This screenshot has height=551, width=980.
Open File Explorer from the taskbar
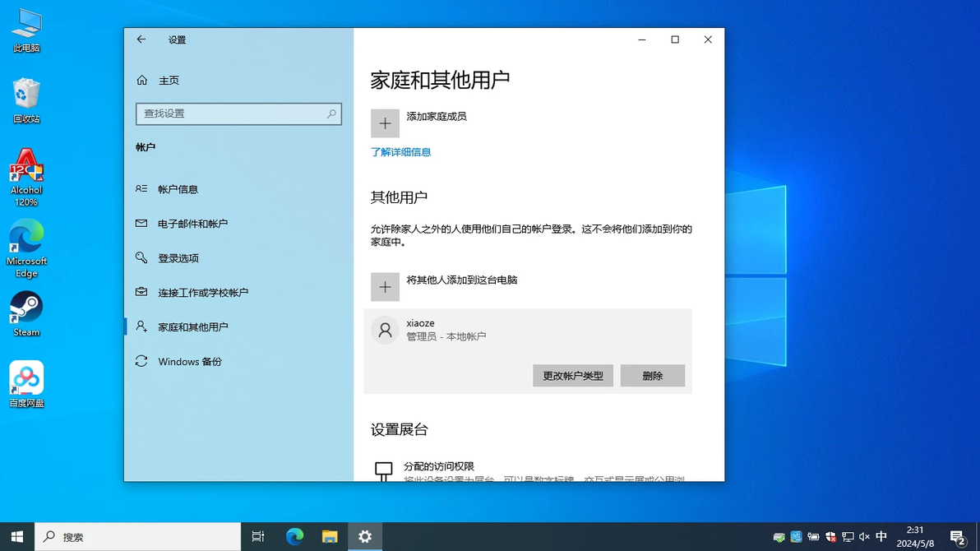(330, 537)
